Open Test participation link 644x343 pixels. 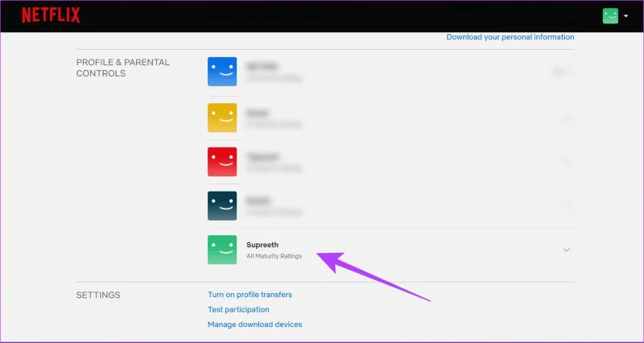coord(238,309)
